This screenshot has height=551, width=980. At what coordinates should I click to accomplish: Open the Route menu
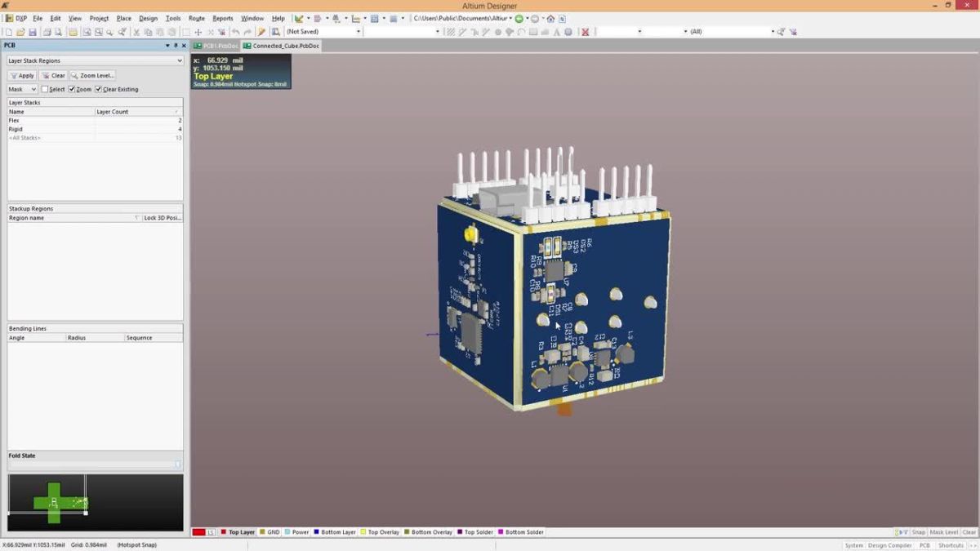click(x=196, y=18)
